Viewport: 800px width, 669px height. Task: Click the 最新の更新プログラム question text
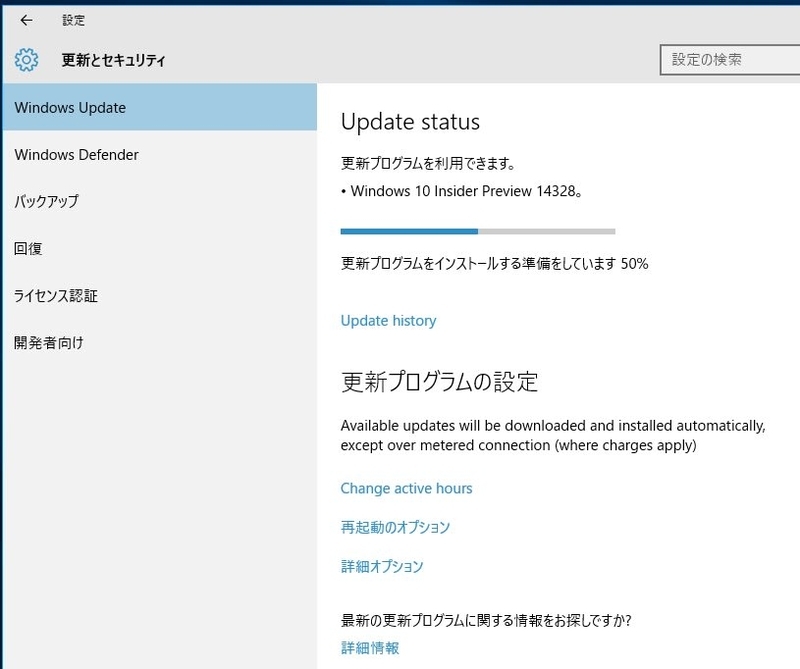click(x=486, y=620)
